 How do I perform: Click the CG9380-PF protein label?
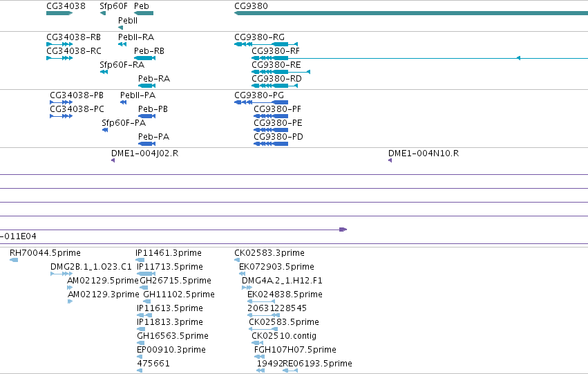pos(277,109)
